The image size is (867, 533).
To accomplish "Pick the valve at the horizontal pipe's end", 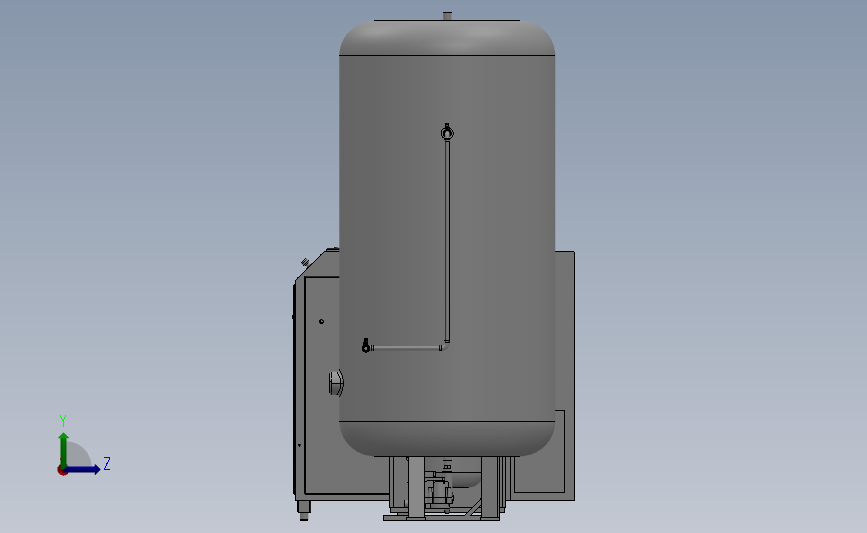I will click(365, 346).
